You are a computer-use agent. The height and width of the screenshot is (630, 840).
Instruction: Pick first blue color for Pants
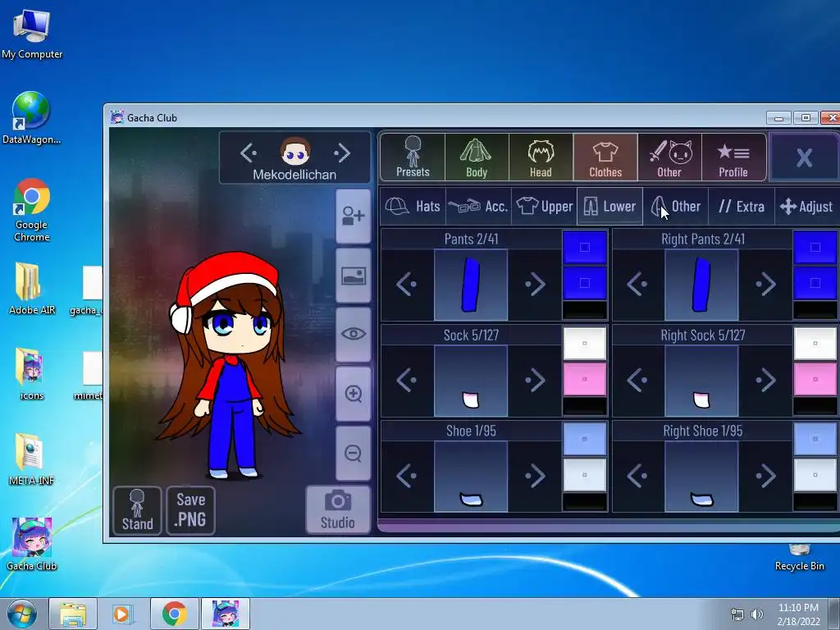click(584, 247)
